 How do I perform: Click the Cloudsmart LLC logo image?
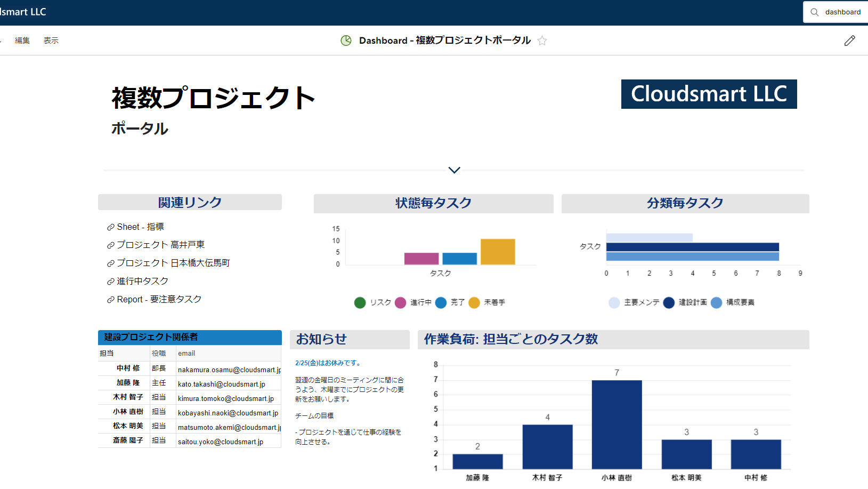point(709,94)
